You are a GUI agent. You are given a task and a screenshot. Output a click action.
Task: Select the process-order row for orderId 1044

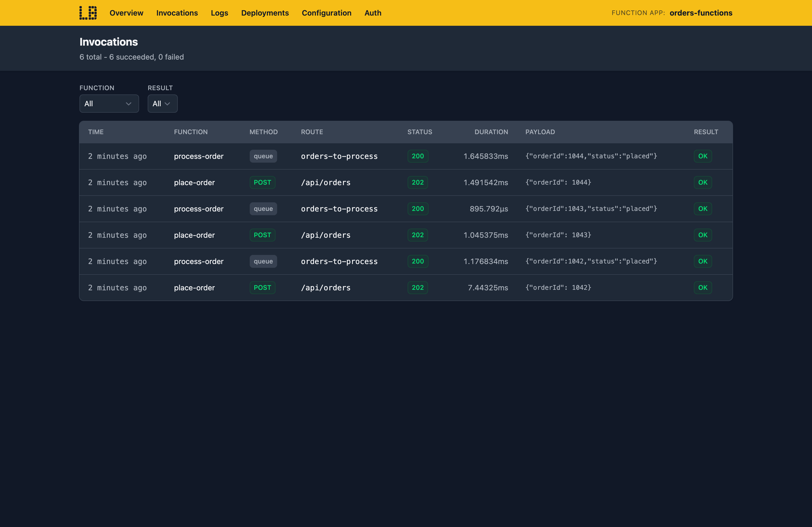pos(406,156)
